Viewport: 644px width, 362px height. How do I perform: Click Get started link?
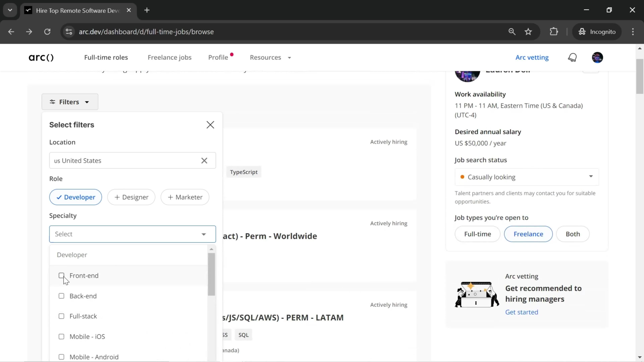pyautogui.click(x=522, y=312)
